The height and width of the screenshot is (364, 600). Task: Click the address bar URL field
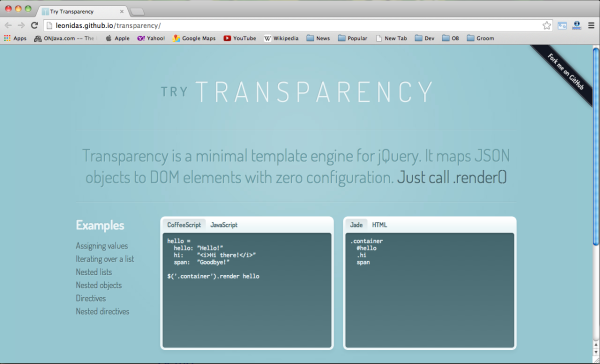click(x=294, y=26)
